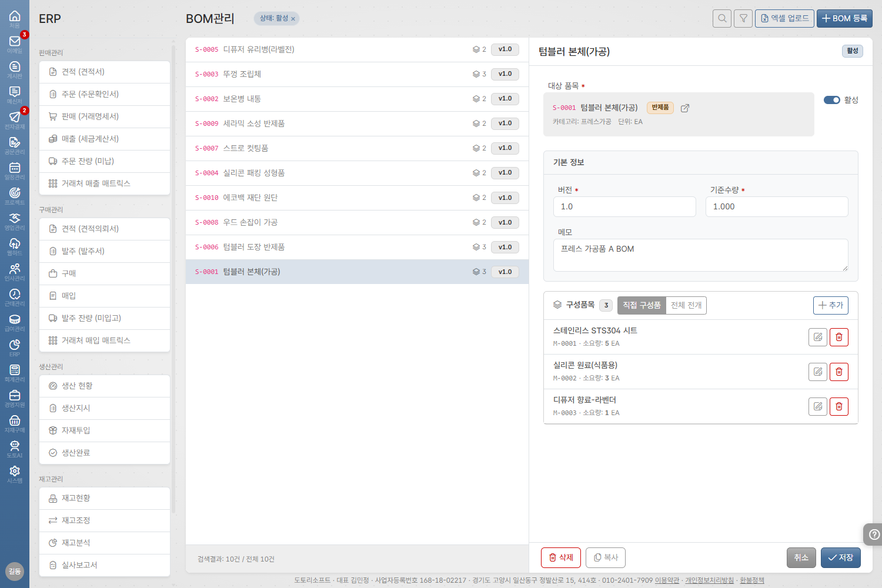Select the S-0003 뚜껑 조립체 row

tap(357, 74)
